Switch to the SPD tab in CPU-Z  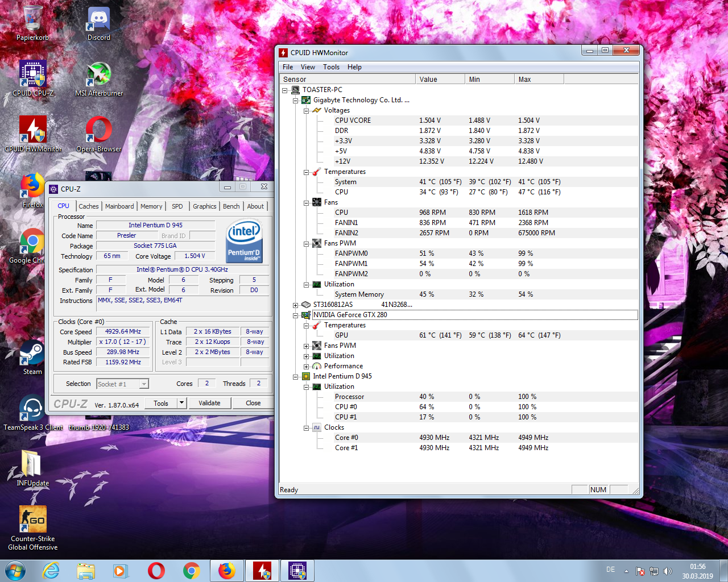point(177,206)
